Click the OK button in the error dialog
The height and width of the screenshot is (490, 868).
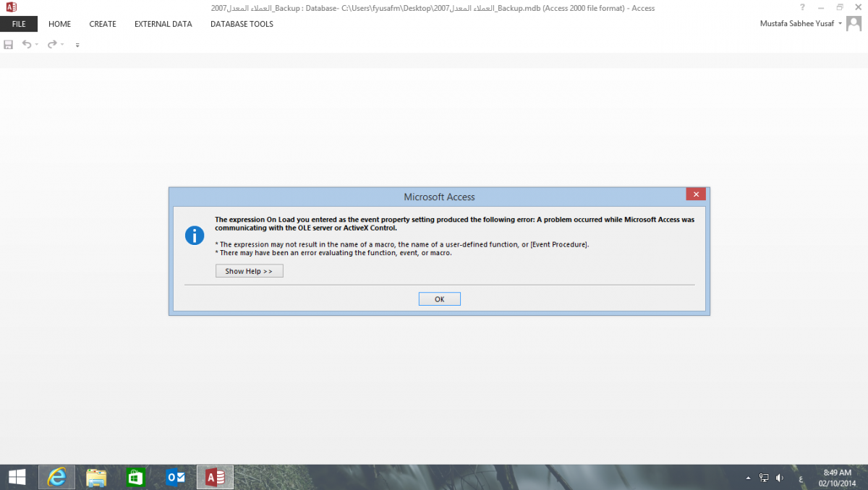(x=439, y=298)
